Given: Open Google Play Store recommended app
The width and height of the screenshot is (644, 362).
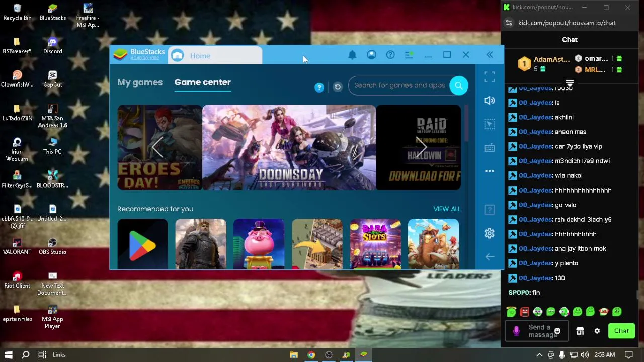Looking at the screenshot, I should pos(142,244).
